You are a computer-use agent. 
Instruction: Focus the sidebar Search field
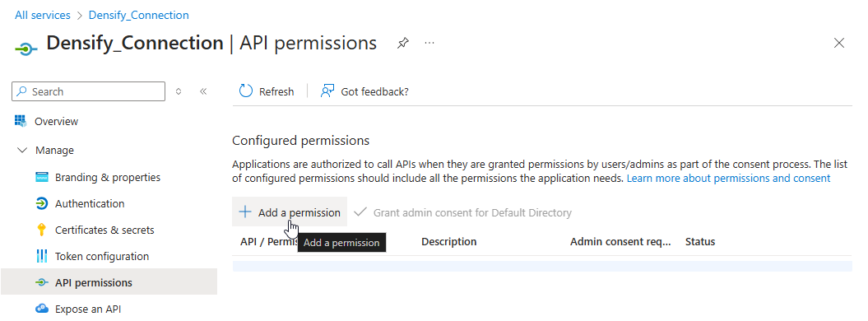(89, 91)
